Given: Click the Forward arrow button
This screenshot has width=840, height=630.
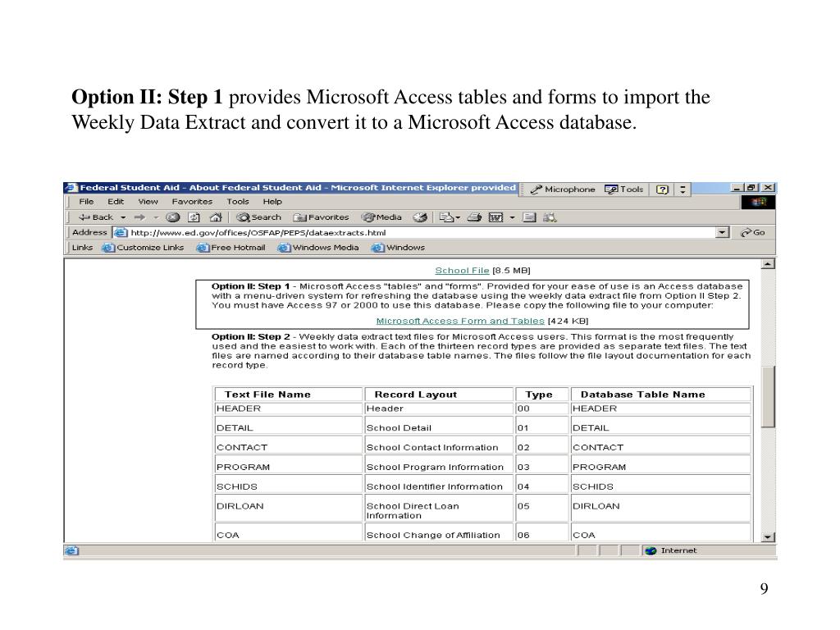Looking at the screenshot, I should click(139, 217).
